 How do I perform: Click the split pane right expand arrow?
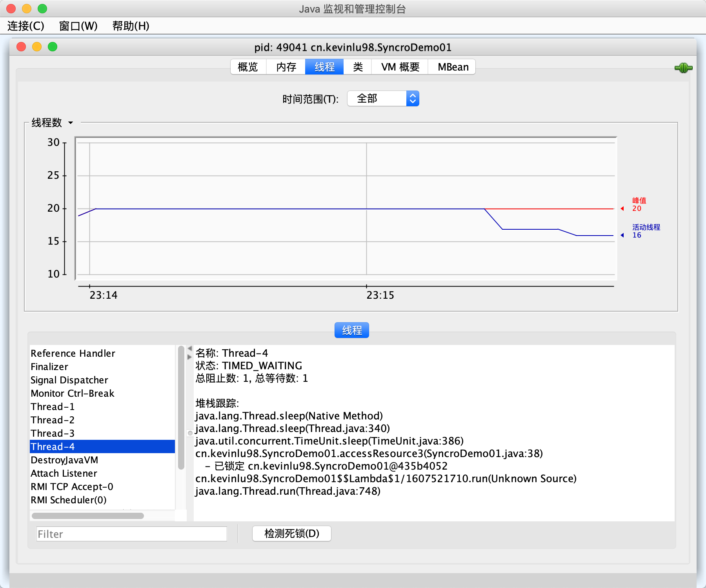(x=190, y=357)
